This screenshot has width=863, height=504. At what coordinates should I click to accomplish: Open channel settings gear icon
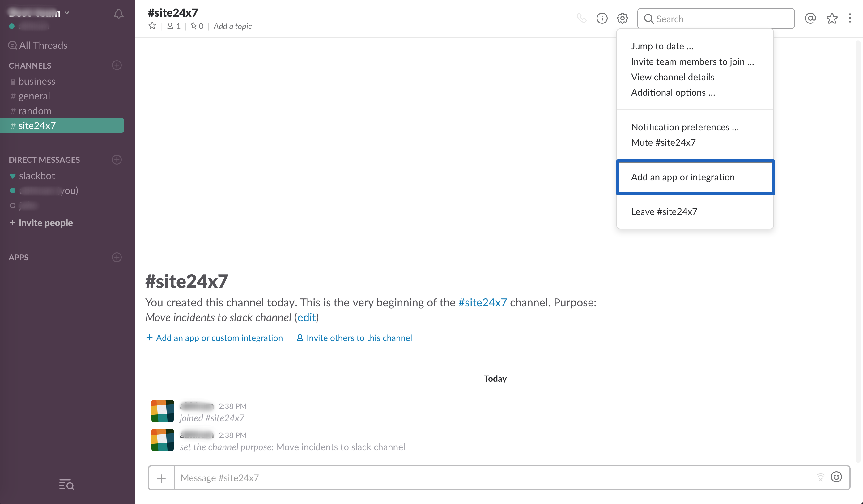[x=622, y=18]
